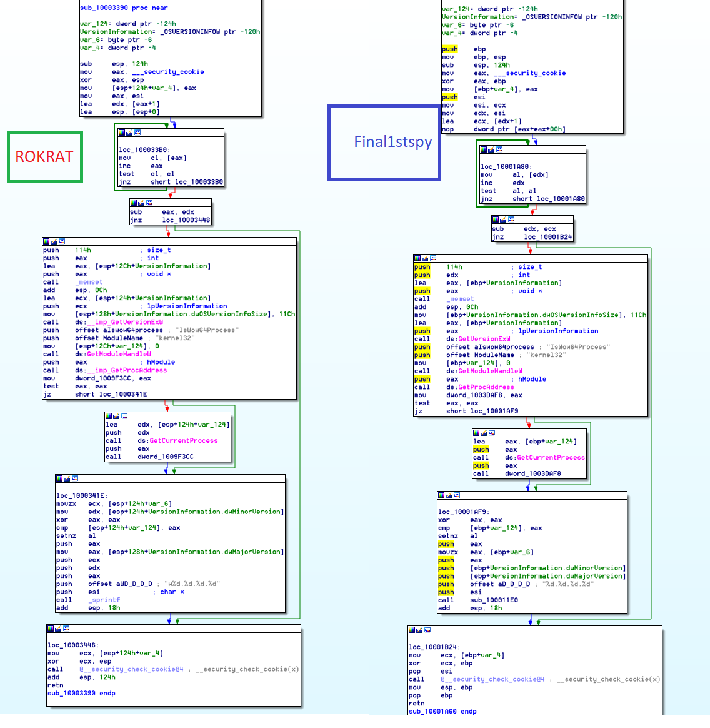Select the blue Final1stspy label box
Viewport: 710px width, 728px height.
click(x=384, y=143)
